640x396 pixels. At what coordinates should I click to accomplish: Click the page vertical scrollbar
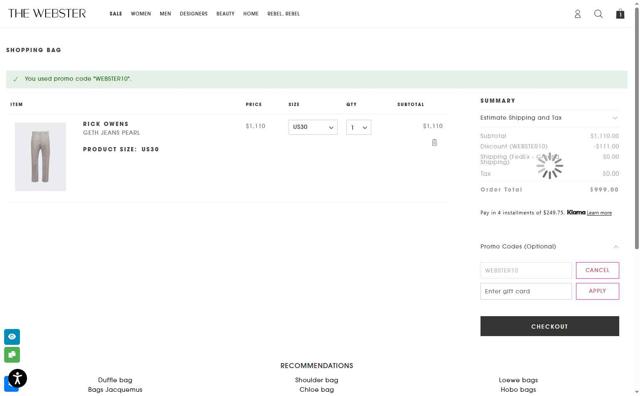[x=636, y=127]
